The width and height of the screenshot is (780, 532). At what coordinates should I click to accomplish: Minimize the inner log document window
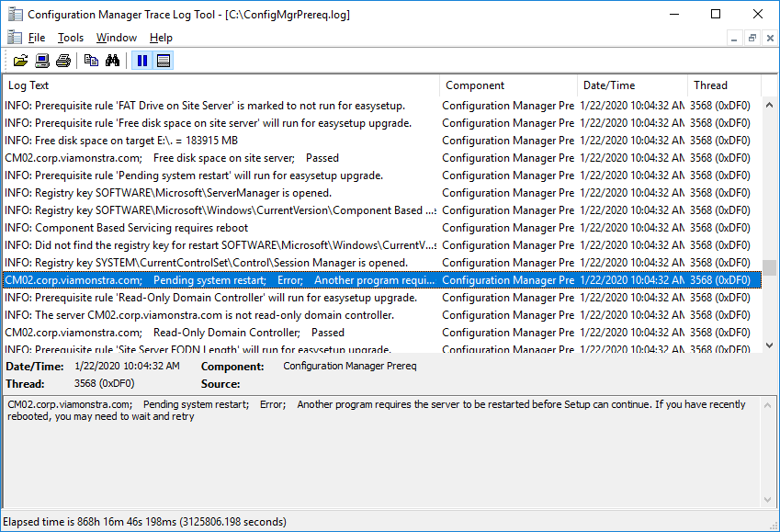734,38
